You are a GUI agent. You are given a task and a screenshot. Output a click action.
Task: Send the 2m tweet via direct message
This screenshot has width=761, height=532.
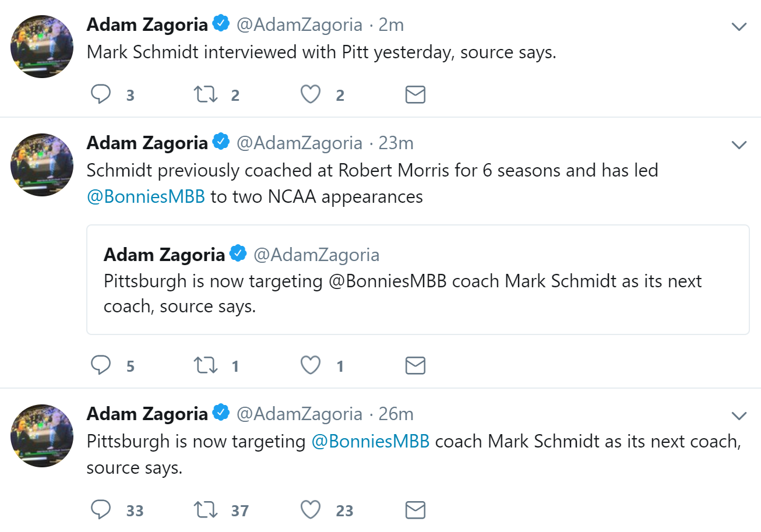[415, 94]
